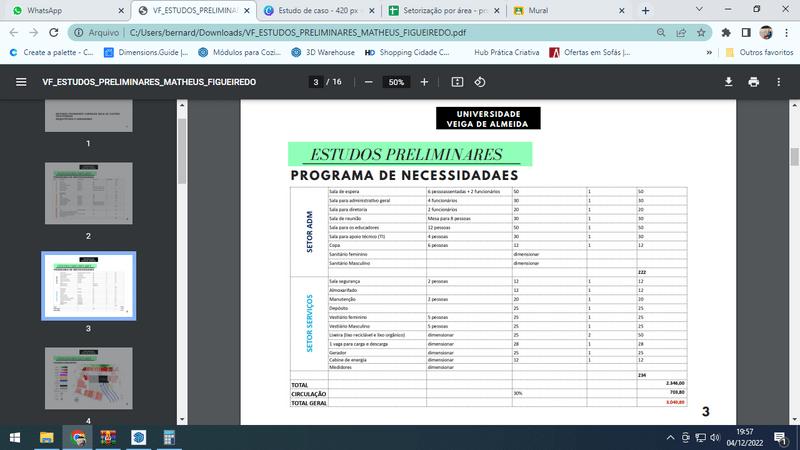Zoom out with the minus button
Image resolution: width=800 pixels, height=450 pixels.
pos(368,82)
